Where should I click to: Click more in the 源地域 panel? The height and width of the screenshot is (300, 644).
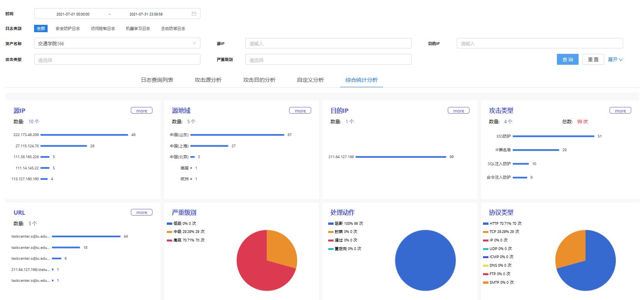(x=300, y=110)
